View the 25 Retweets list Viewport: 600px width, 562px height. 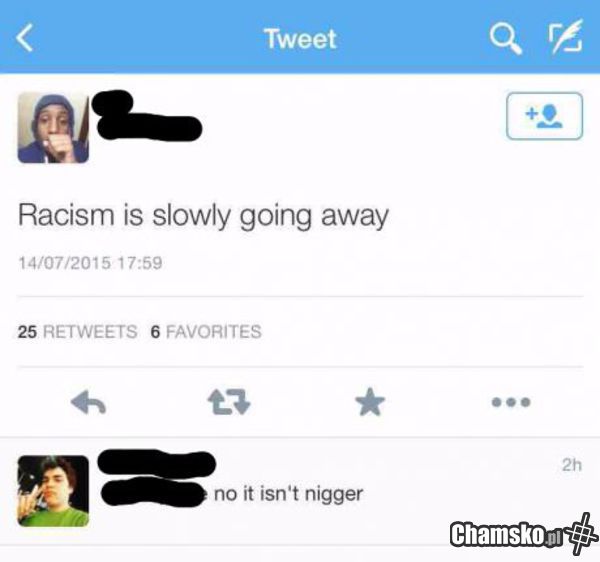pyautogui.click(x=77, y=331)
